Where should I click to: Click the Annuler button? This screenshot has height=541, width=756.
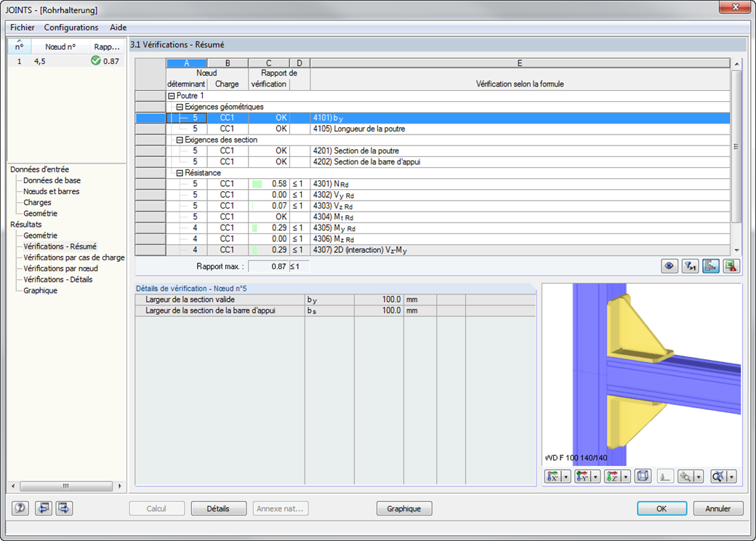[718, 509]
